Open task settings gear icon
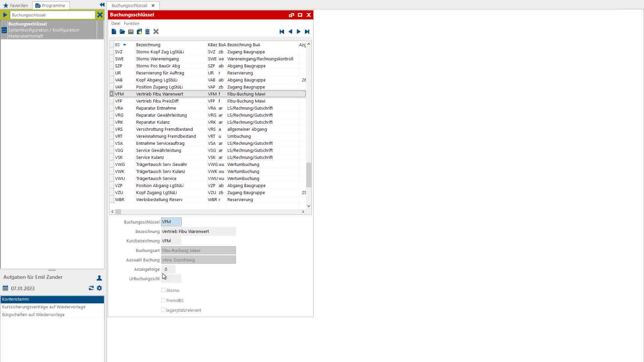This screenshot has width=644, height=362. click(x=99, y=288)
